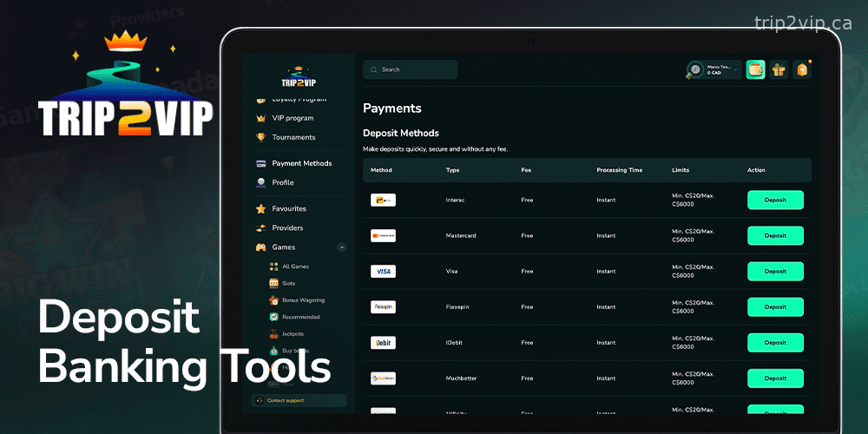Open the wallet icon in the header
The image size is (868, 434).
(756, 69)
